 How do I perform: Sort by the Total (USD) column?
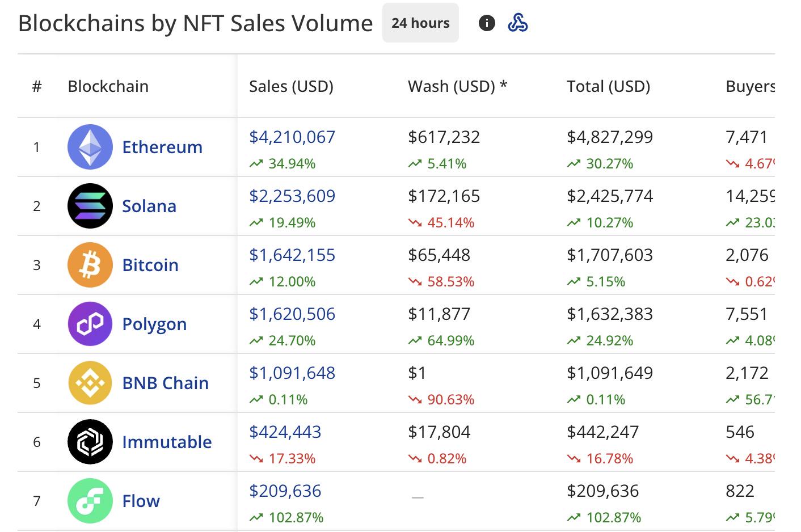point(608,86)
